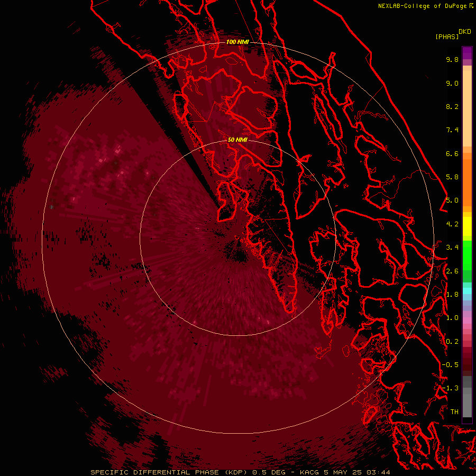The height and width of the screenshot is (476, 476).
Task: Click the DKD [PHAS] legend title
Action: [x=453, y=34]
